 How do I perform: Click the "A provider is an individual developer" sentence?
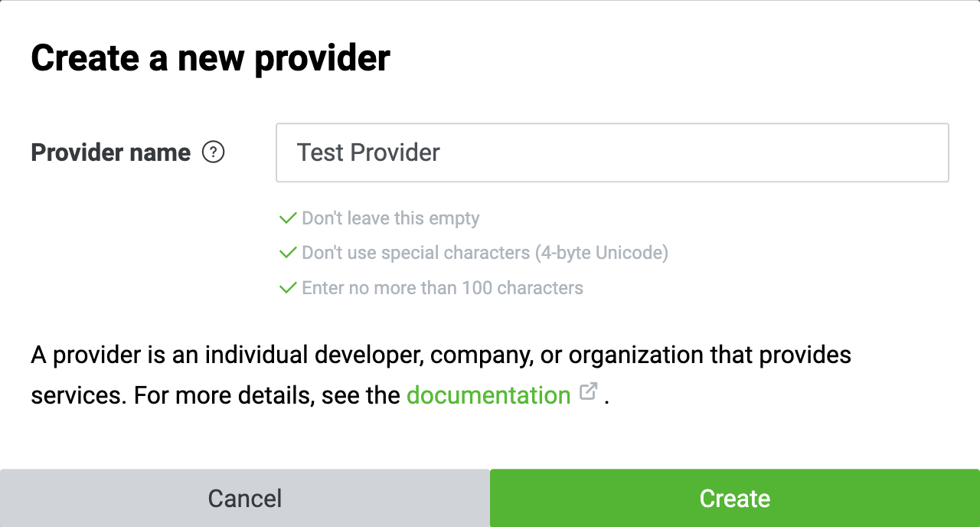point(230,355)
